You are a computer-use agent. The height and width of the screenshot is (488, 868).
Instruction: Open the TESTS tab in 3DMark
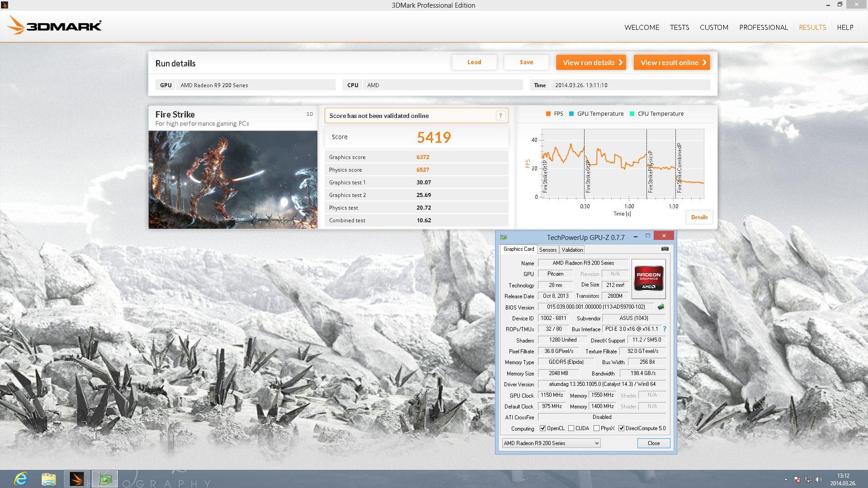pyautogui.click(x=679, y=28)
